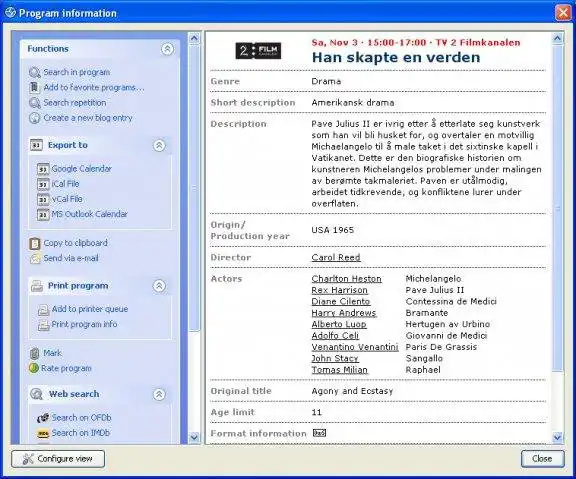Click the Google Calendar icon
576x479 pixels.
[43, 169]
